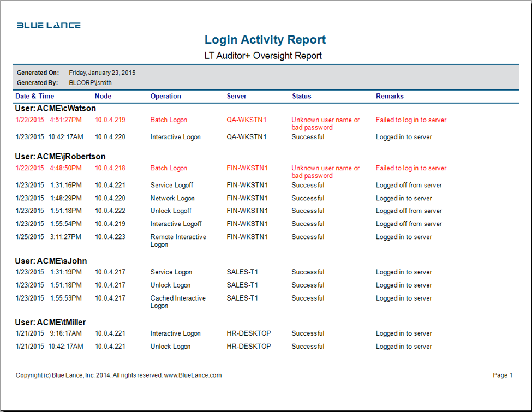Select the User: ACME\cWatson group heading
The height and width of the screenshot is (412, 532).
55,108
